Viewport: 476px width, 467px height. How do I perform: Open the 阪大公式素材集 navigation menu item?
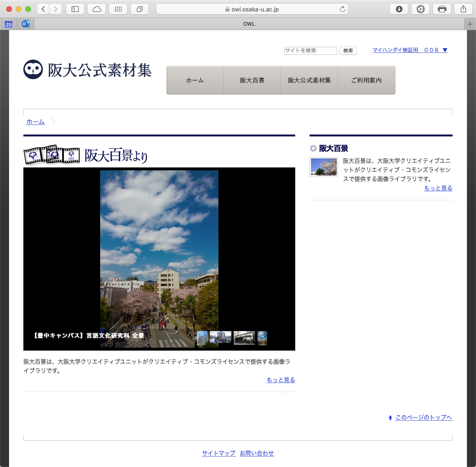click(x=310, y=80)
